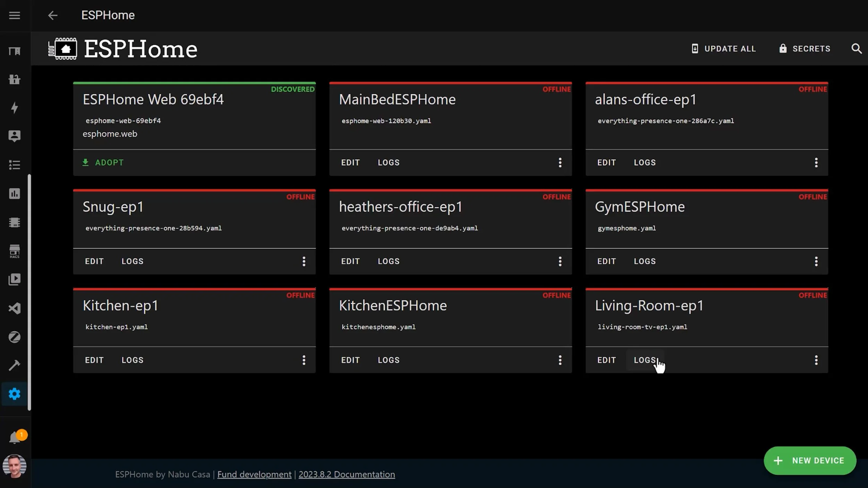
Task: Open the hamburger sidebar menu
Action: 14,15
